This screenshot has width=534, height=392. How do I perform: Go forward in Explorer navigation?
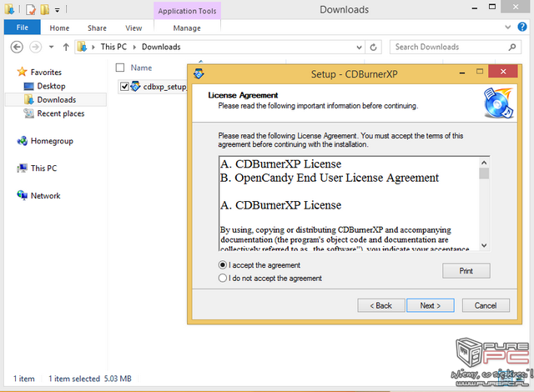[35, 47]
